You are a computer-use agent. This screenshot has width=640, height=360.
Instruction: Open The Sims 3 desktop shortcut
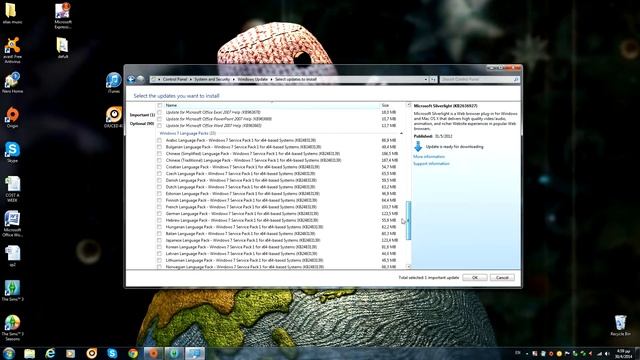12,291
